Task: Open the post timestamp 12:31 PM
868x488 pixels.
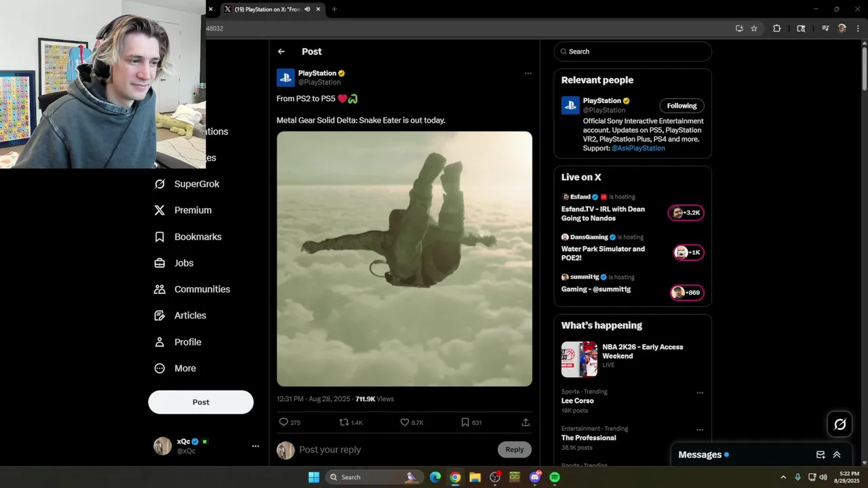Action: point(313,399)
